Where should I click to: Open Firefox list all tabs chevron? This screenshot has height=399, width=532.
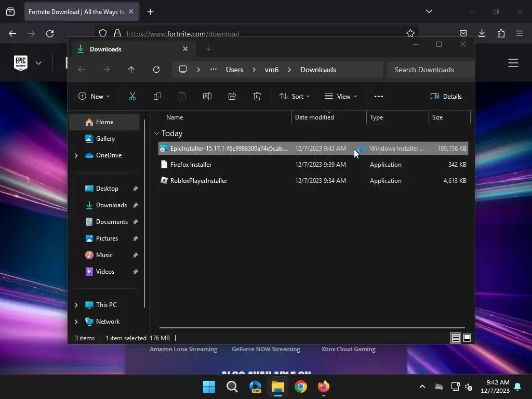429,11
